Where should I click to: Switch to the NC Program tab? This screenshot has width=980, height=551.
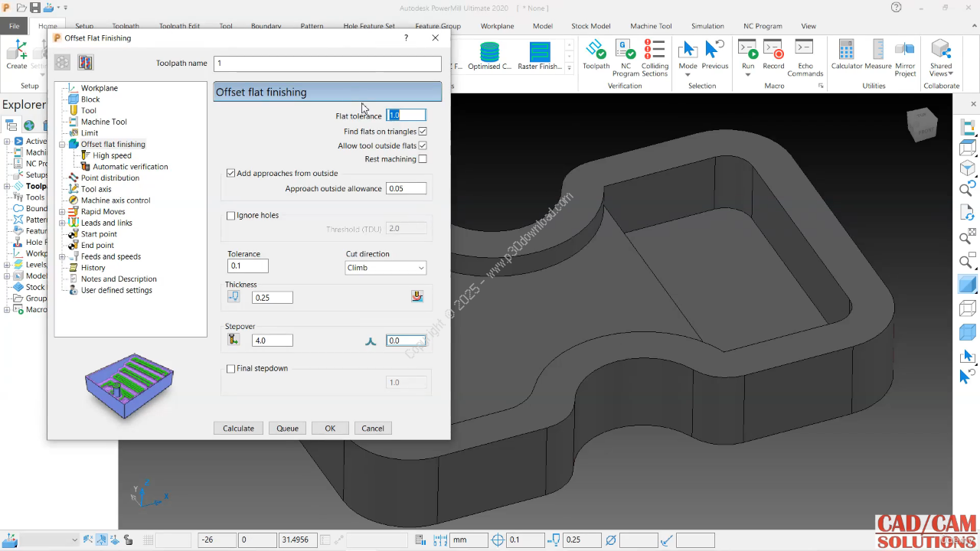[x=763, y=26]
